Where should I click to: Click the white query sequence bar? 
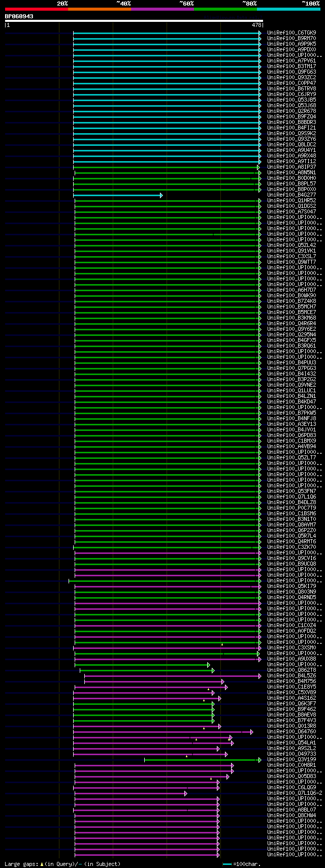[134, 21]
